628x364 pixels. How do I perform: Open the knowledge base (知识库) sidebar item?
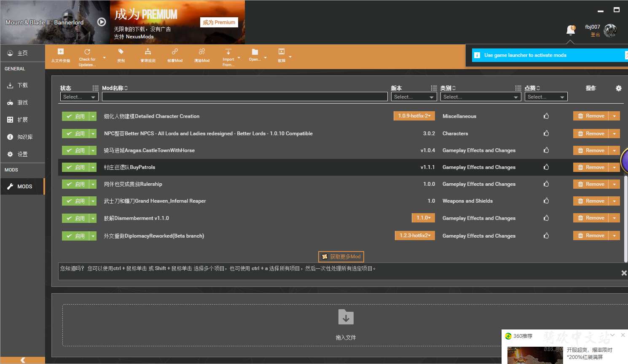(x=22, y=137)
